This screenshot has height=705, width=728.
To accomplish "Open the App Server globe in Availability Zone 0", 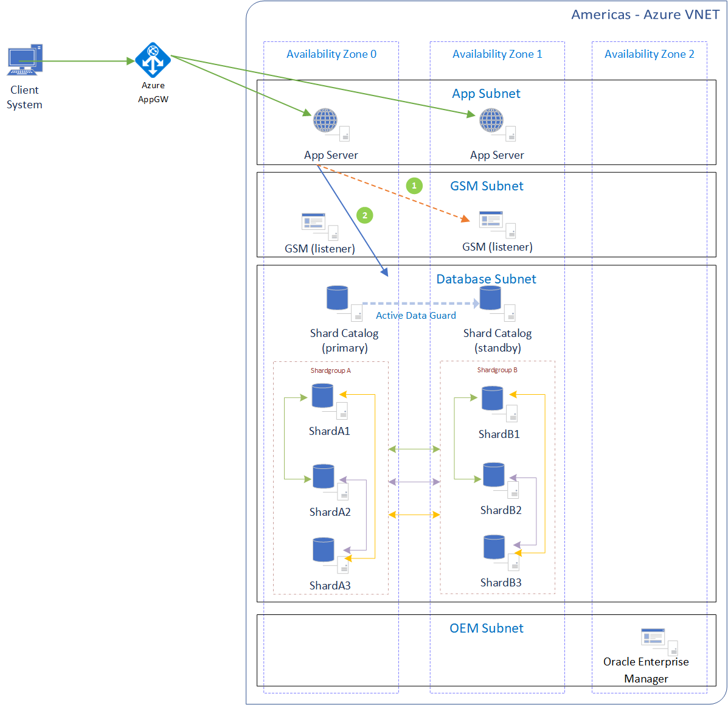I will [x=326, y=121].
